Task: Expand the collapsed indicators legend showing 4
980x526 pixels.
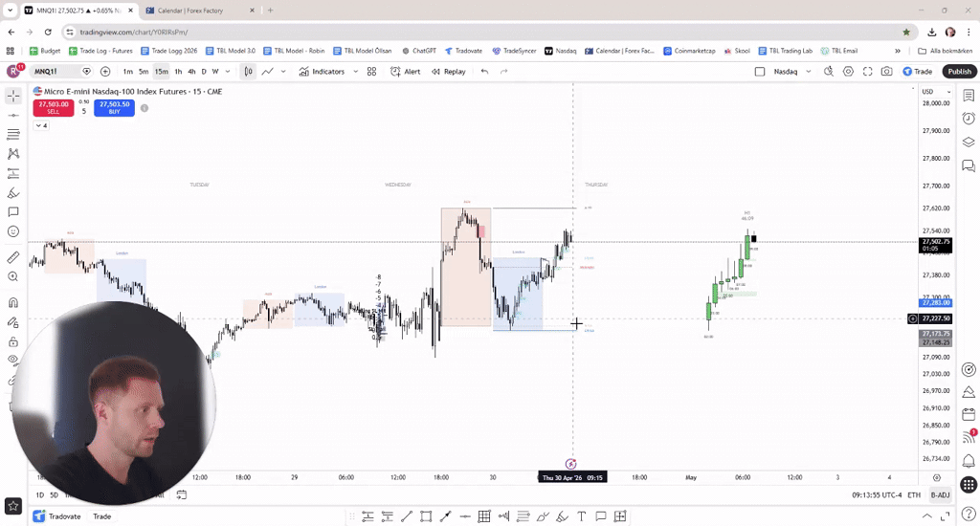Action: 41,125
